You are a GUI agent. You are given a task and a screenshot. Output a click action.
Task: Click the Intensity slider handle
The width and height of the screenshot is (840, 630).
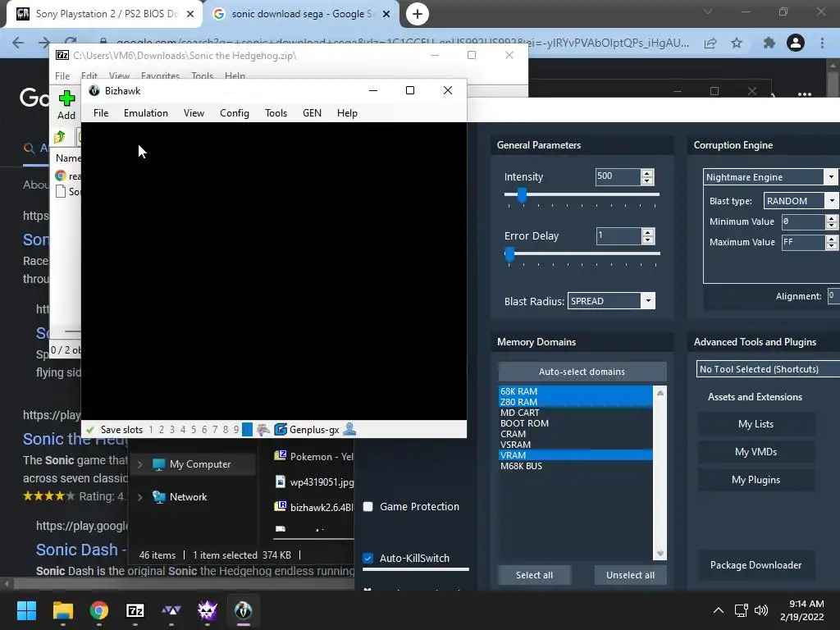522,195
